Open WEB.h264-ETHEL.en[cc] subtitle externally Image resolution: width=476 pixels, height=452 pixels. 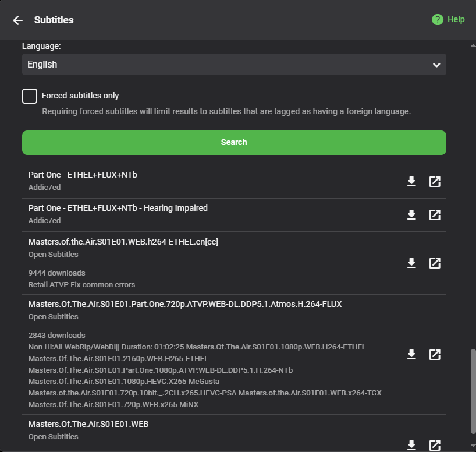(x=435, y=263)
